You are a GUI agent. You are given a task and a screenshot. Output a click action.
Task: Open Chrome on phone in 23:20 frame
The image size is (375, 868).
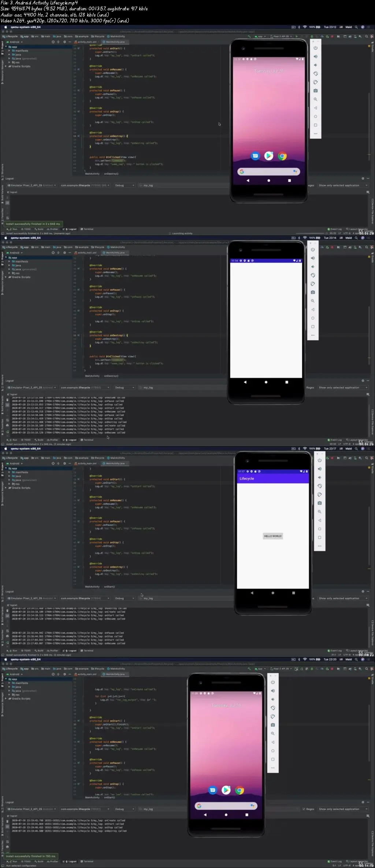point(240,790)
